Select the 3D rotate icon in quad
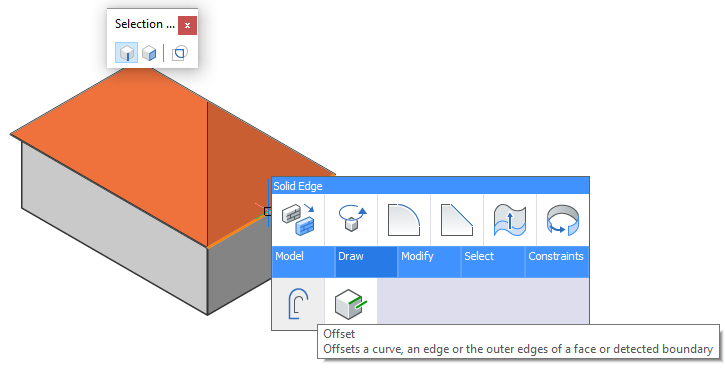The image size is (725, 368). [x=351, y=220]
